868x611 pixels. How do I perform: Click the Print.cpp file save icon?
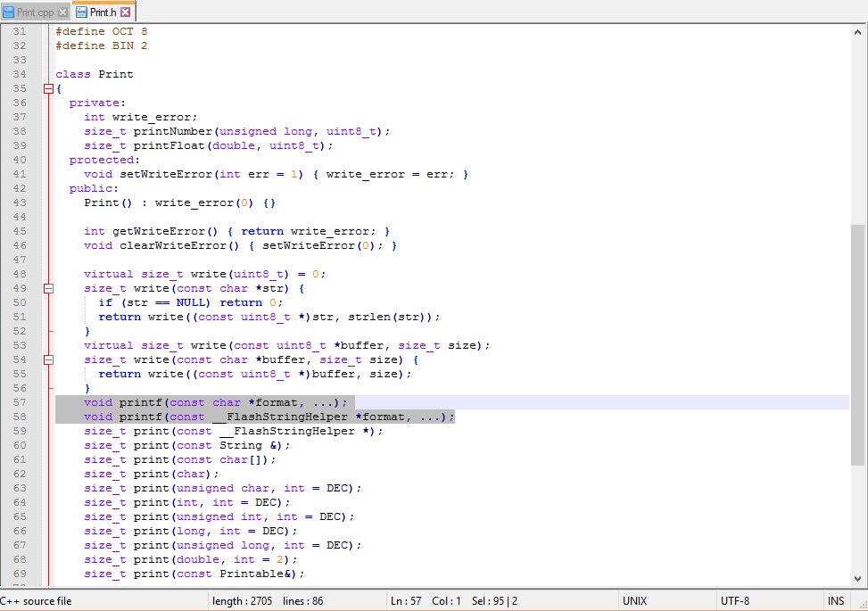(x=9, y=12)
